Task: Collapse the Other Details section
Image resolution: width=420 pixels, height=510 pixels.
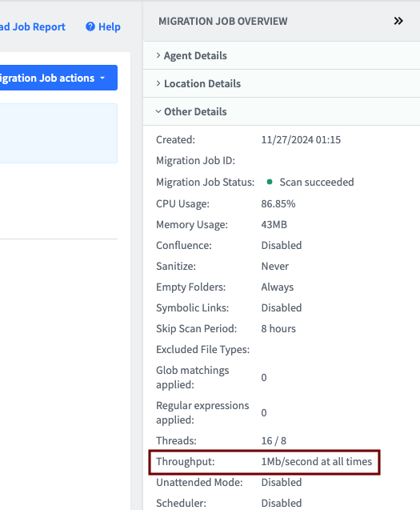Action: click(282, 111)
